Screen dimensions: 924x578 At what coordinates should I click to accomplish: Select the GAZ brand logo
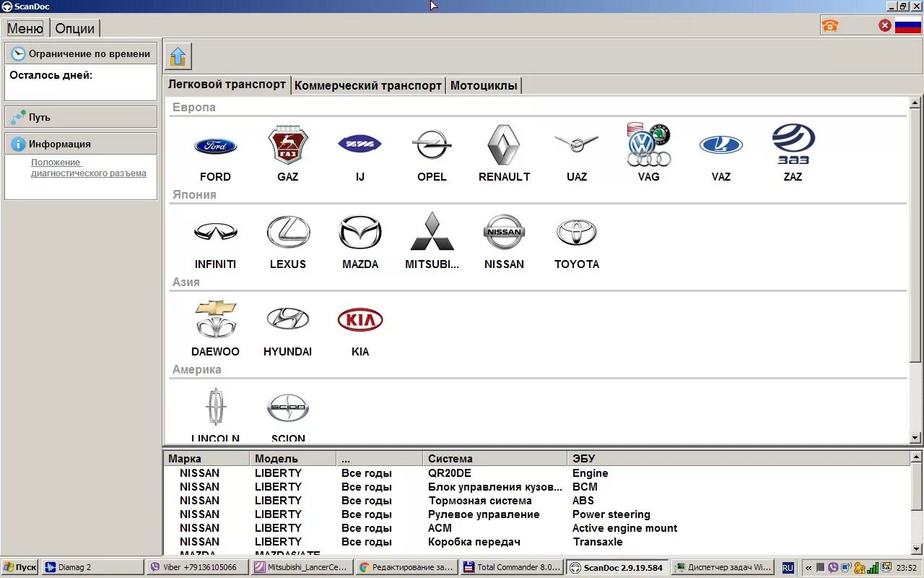coord(287,145)
